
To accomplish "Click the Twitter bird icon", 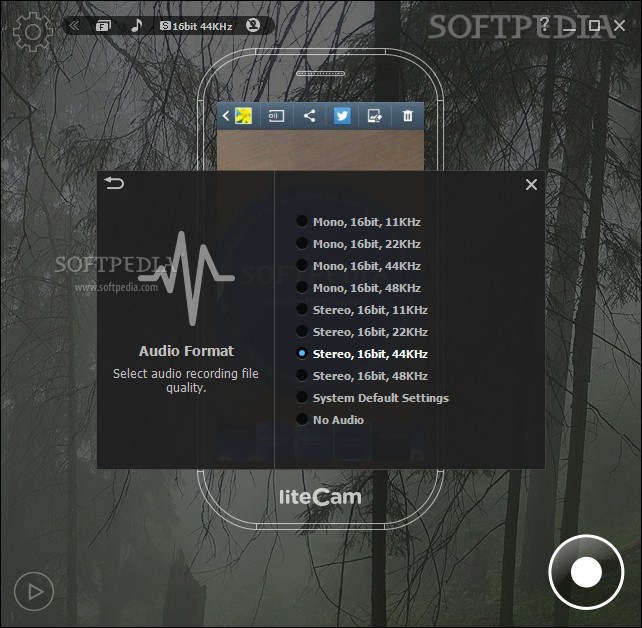I will [x=342, y=116].
